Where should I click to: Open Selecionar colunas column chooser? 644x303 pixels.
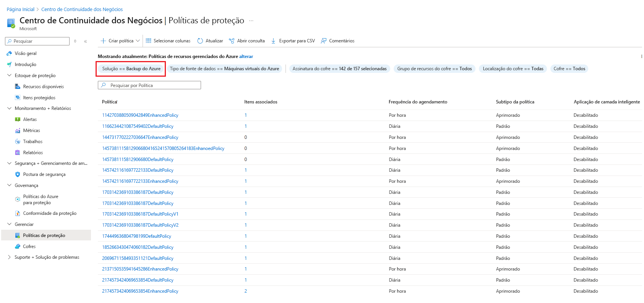click(168, 41)
